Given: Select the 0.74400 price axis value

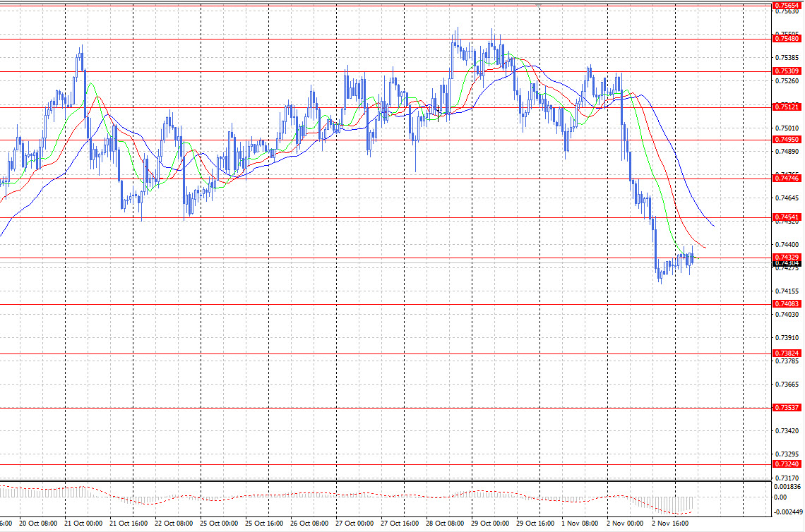Looking at the screenshot, I should tap(787, 245).
